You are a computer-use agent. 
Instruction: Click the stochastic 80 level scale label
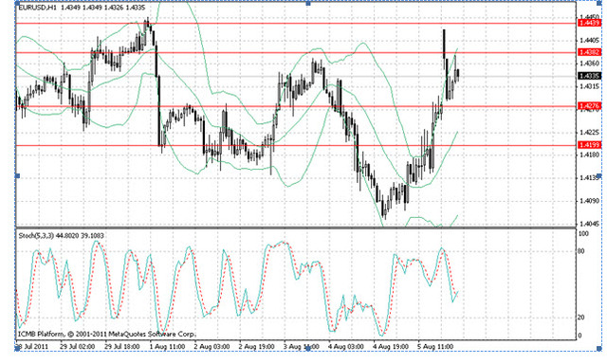click(x=581, y=251)
